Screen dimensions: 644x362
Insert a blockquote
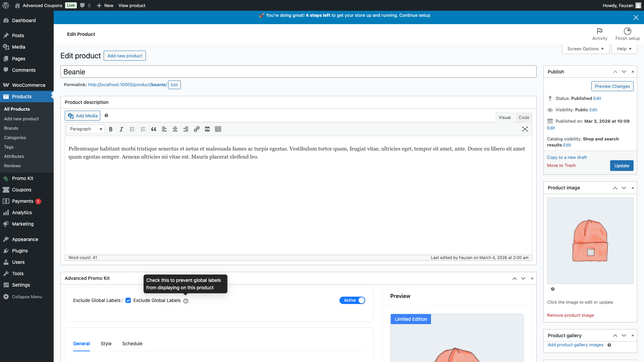[154, 129]
